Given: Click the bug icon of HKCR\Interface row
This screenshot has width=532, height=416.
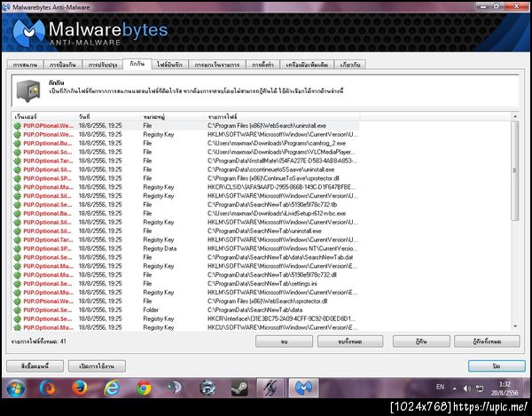Looking at the screenshot, I should (x=17, y=319).
